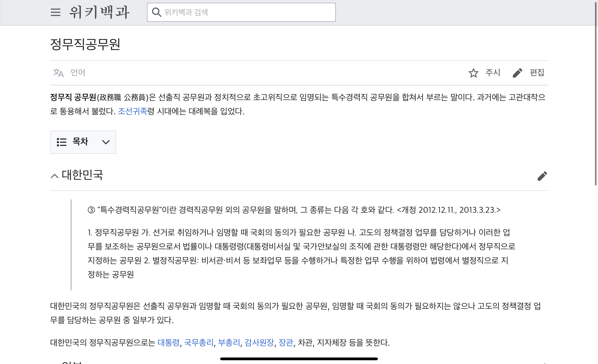Viewport: 598px width, 364px height.
Task: Click the Wikipedia 위키백과 logo
Action: (x=99, y=12)
